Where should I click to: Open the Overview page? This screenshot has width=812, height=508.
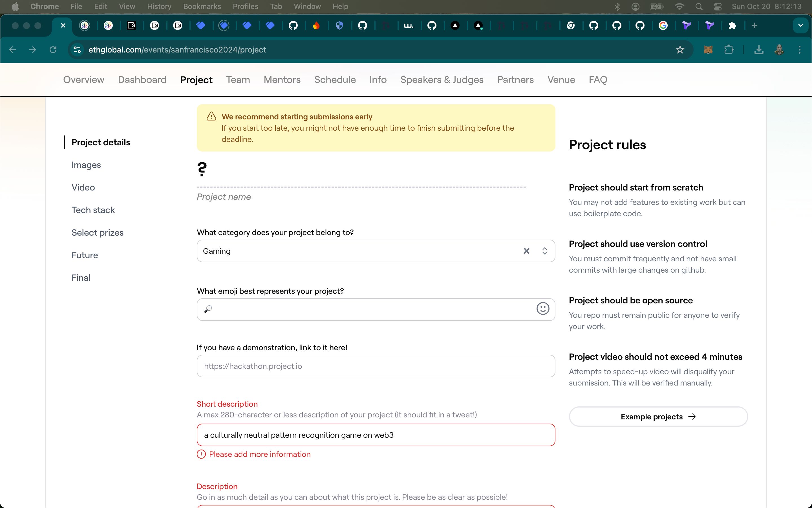click(x=83, y=80)
